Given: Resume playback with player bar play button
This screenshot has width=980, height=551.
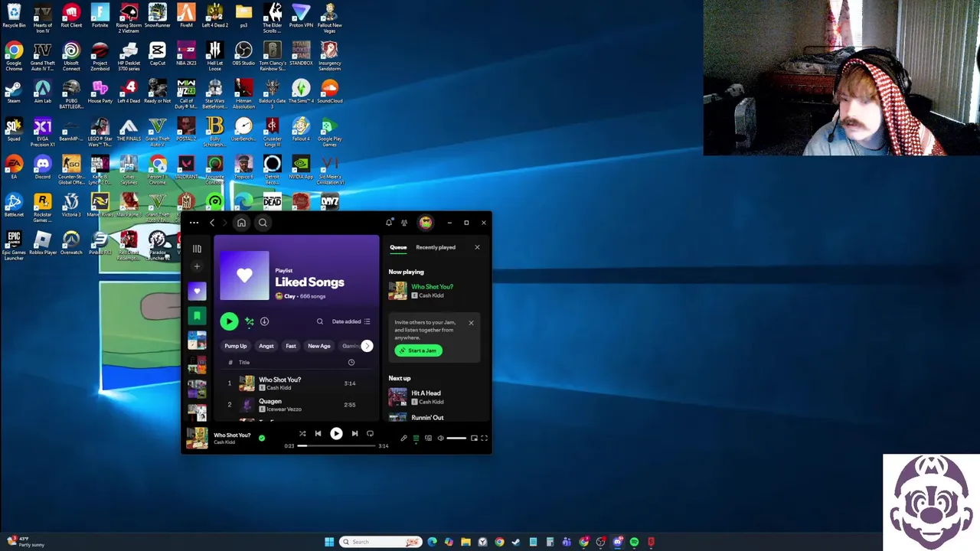Looking at the screenshot, I should (336, 434).
